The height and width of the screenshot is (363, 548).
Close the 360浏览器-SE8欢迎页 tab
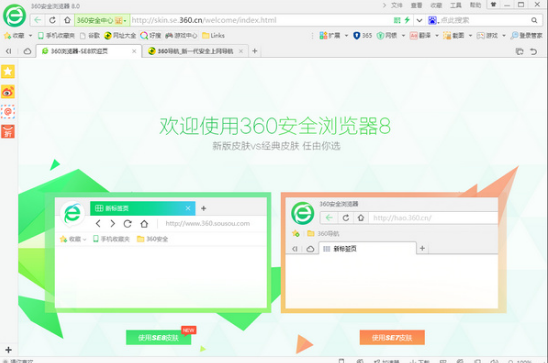coord(134,51)
